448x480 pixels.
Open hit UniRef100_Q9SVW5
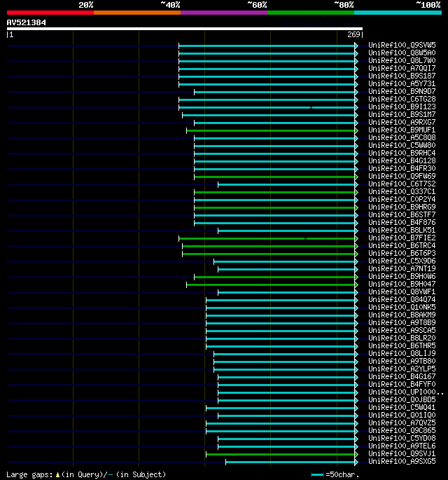(x=402, y=45)
